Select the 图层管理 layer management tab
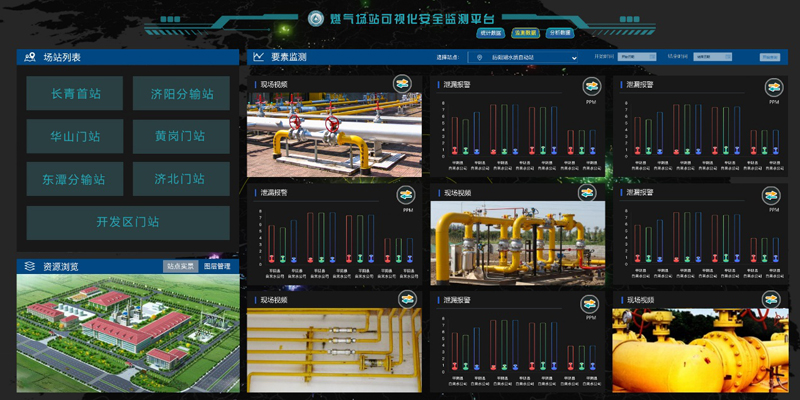The height and width of the screenshot is (400, 800). point(217,267)
